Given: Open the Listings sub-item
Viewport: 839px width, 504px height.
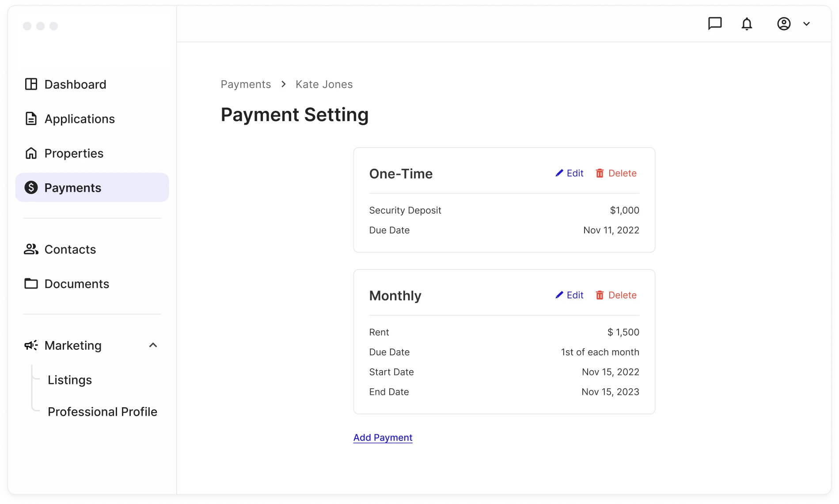Looking at the screenshot, I should [x=70, y=379].
